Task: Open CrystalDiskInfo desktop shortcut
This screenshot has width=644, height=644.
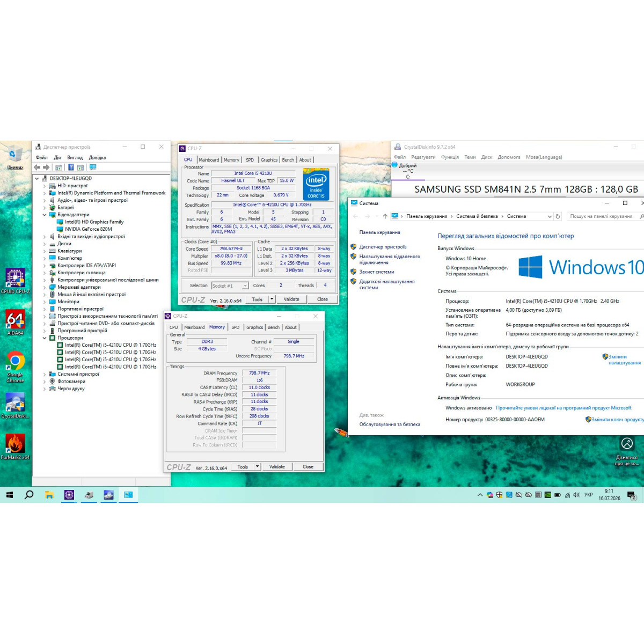Action: [x=15, y=406]
